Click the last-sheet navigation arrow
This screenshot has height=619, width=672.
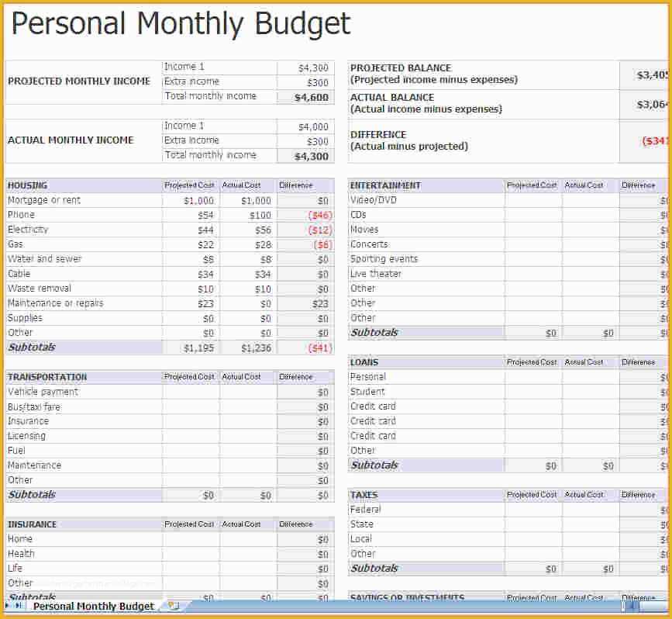pyautogui.click(x=18, y=605)
